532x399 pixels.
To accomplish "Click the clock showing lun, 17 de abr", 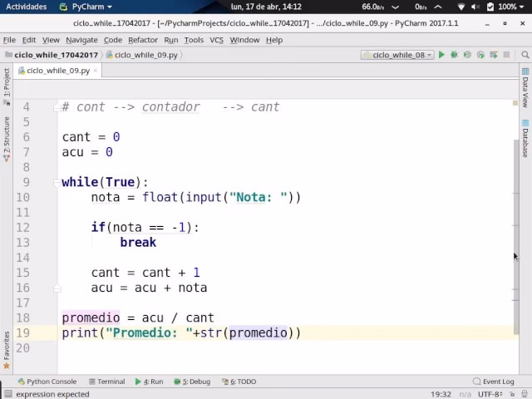I will coord(266,7).
